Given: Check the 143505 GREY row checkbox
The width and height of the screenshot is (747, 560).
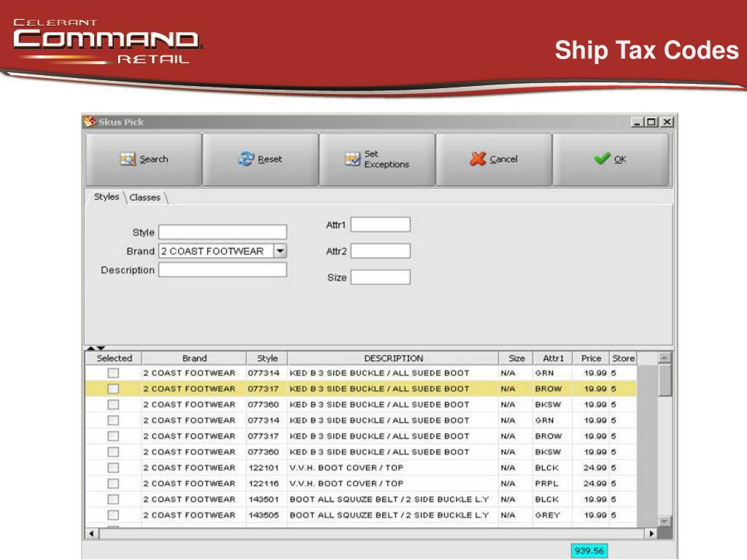Looking at the screenshot, I should (x=113, y=515).
